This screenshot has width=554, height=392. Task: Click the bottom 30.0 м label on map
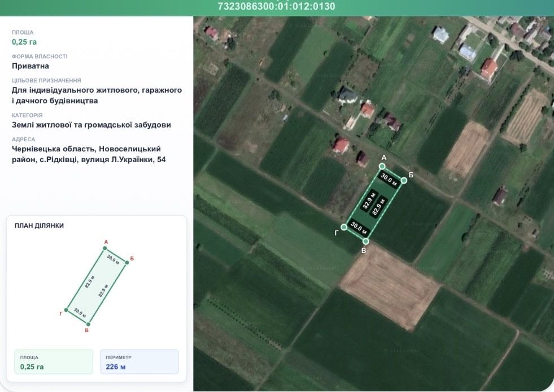pyautogui.click(x=359, y=228)
